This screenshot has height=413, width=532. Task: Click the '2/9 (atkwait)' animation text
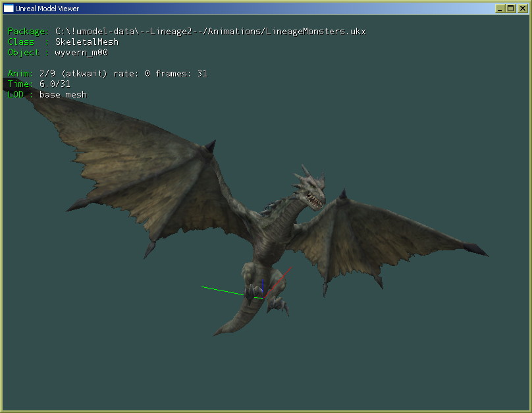[73, 74]
